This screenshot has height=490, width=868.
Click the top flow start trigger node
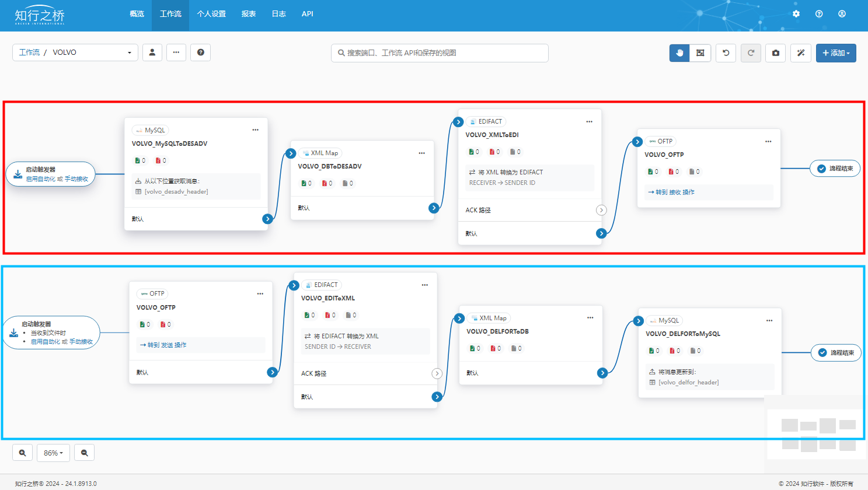click(x=51, y=174)
